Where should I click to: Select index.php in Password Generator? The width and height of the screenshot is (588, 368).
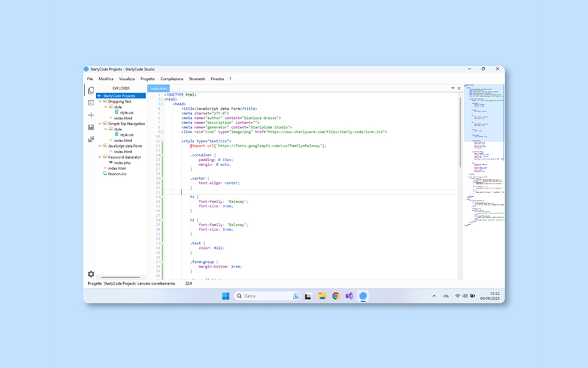click(x=123, y=163)
